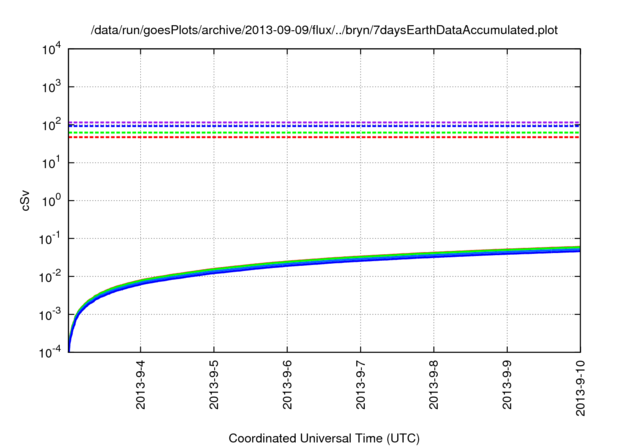
Task: Click the 10^2 y-axis tick label
Action: 51,125
